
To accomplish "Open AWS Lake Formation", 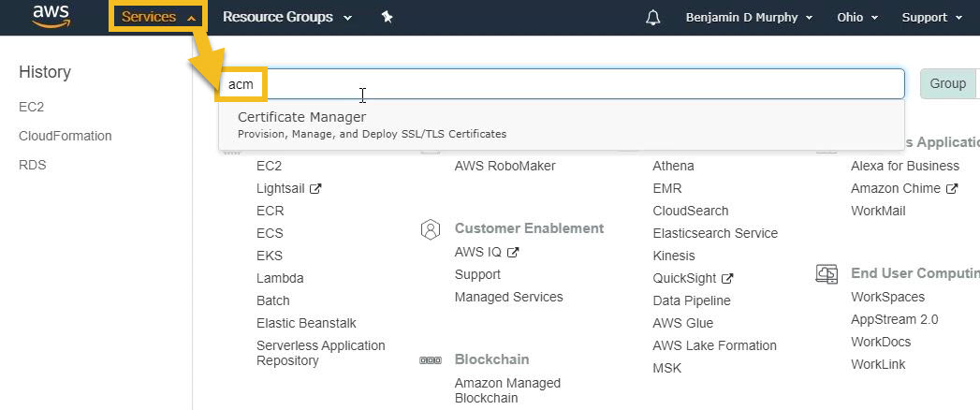I will click(x=714, y=345).
